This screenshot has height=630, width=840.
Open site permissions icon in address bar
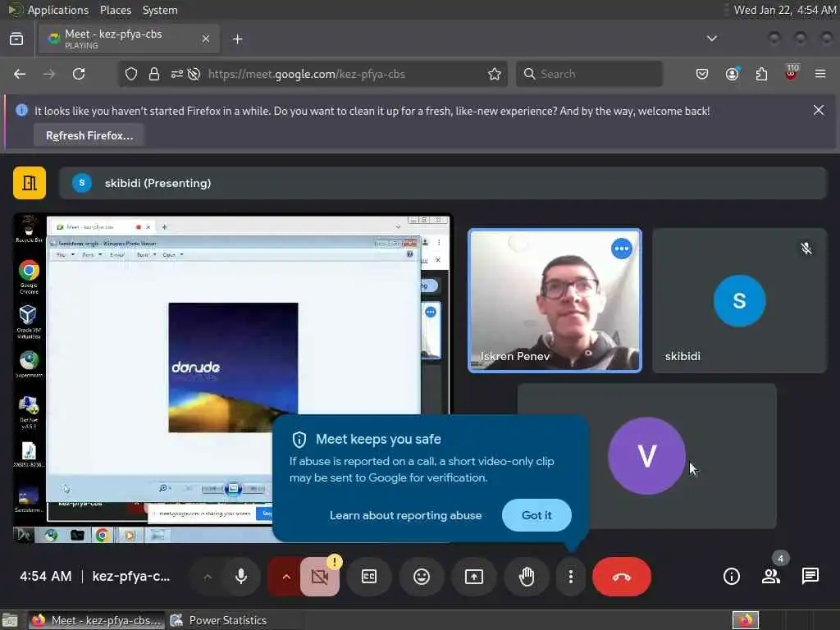pos(177,74)
